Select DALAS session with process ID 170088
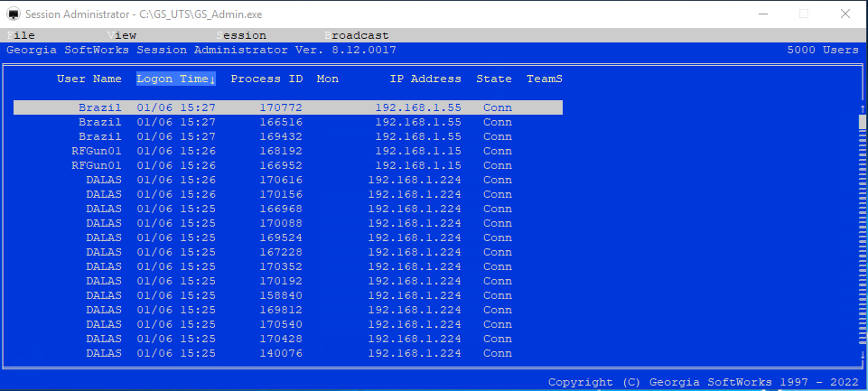 click(x=288, y=223)
